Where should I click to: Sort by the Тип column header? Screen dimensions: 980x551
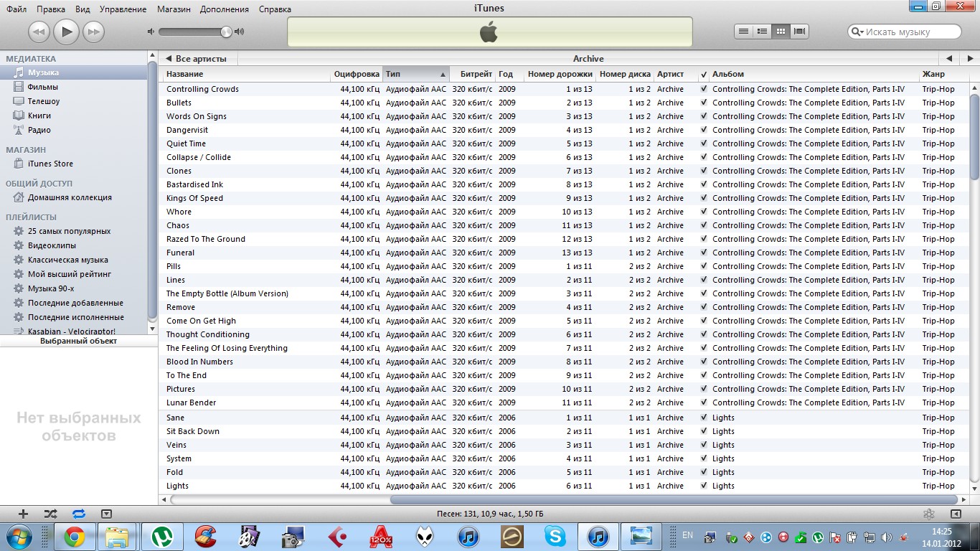[x=415, y=74]
